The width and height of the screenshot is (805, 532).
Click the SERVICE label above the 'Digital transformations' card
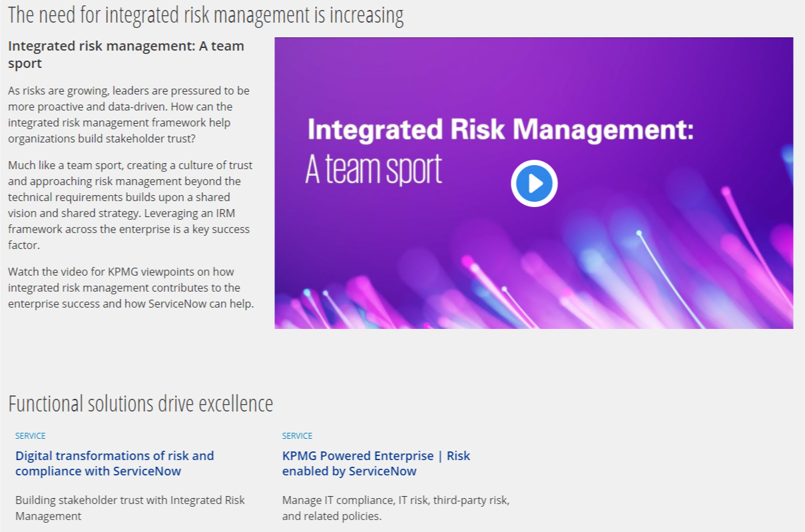(31, 436)
